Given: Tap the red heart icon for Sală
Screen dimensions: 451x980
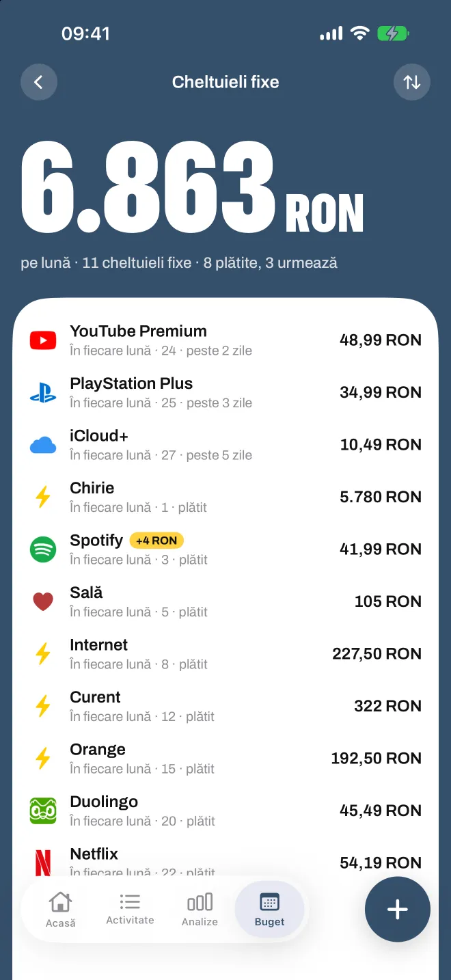Looking at the screenshot, I should pyautogui.click(x=43, y=601).
